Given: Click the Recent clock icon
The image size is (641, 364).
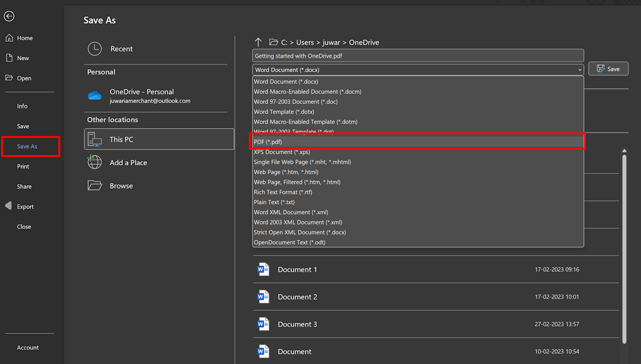Looking at the screenshot, I should 94,49.
